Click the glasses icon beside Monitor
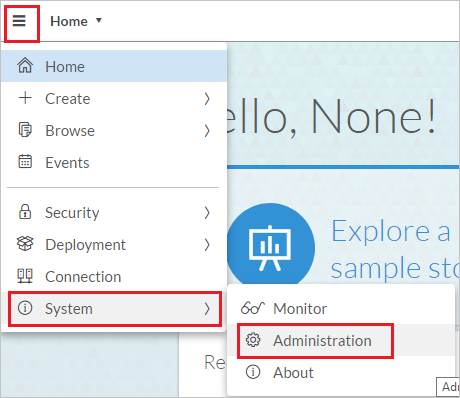Image resolution: width=460 pixels, height=398 pixels. [x=252, y=308]
